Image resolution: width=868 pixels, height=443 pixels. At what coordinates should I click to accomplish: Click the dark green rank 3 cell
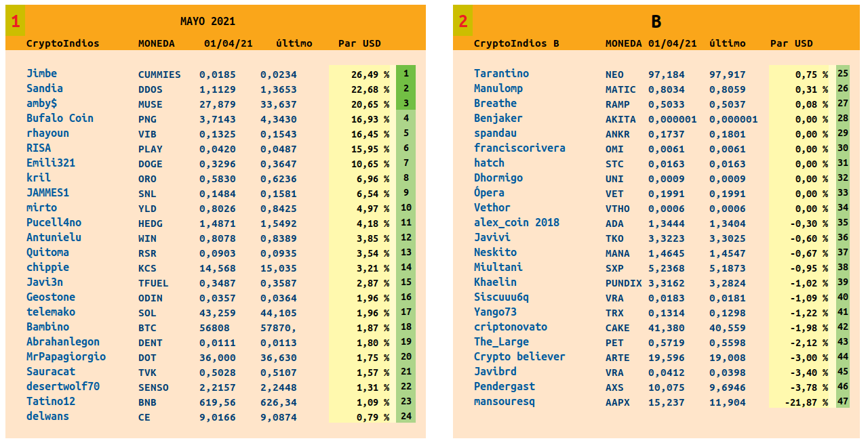tap(406, 103)
